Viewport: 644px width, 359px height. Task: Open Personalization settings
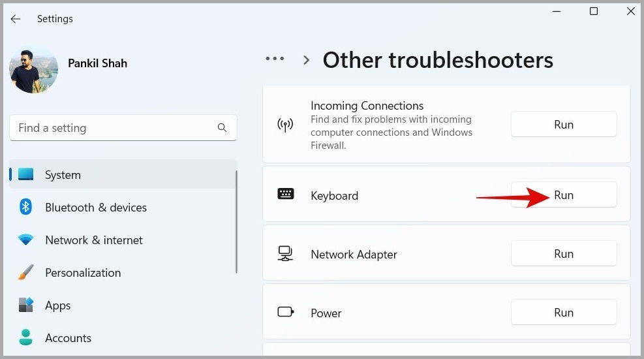(x=83, y=273)
